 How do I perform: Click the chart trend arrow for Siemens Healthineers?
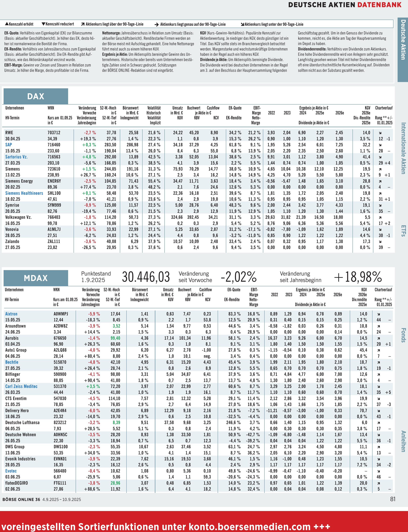[380, 193]
